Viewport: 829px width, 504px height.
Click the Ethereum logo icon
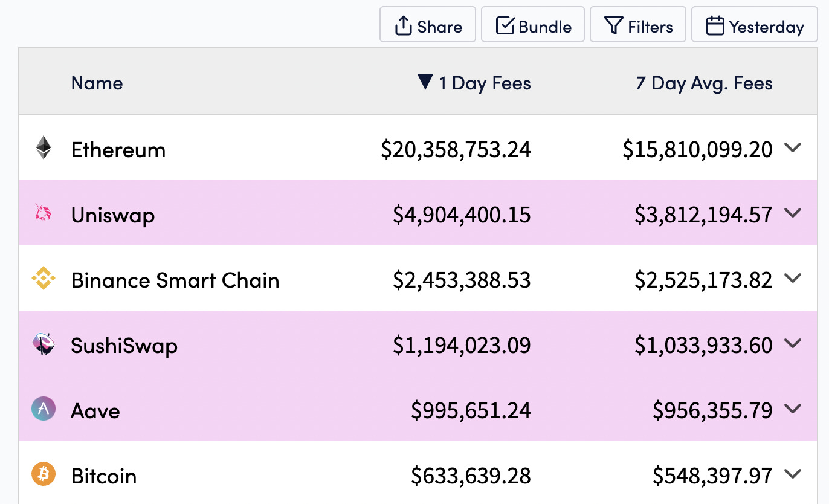[x=43, y=147]
